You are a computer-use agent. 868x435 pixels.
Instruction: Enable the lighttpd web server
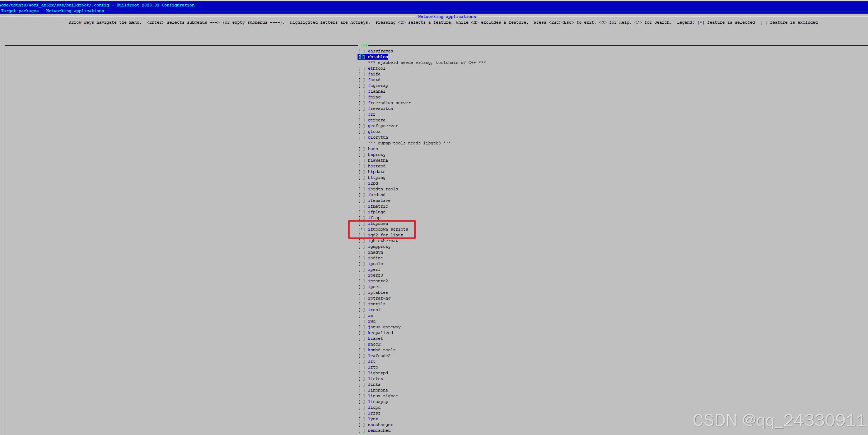point(362,373)
